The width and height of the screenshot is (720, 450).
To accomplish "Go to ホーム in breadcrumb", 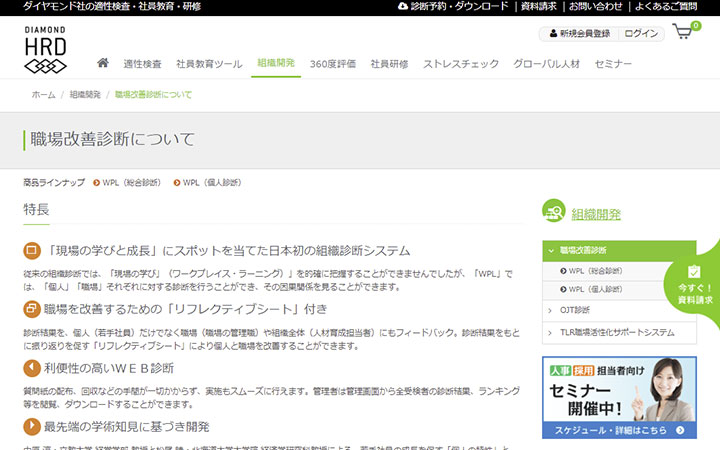I will pyautogui.click(x=43, y=95).
